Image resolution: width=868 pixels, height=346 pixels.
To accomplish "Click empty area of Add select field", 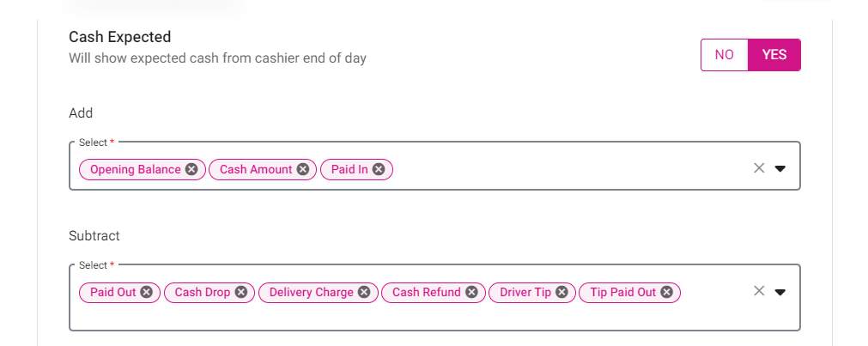I will (x=570, y=169).
